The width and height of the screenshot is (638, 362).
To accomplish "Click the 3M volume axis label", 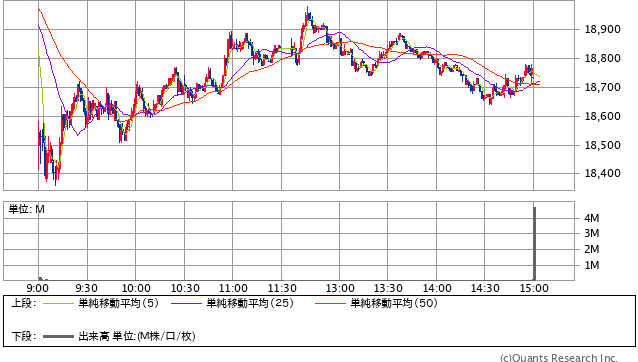I will click(592, 233).
